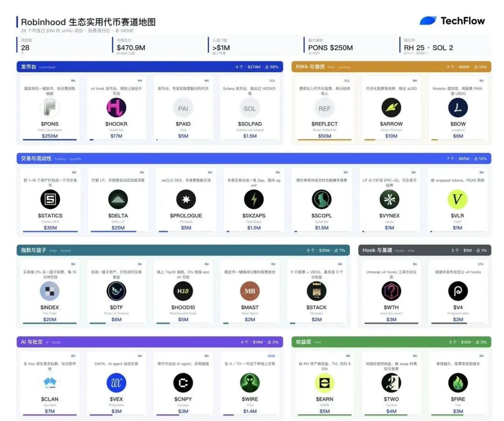Click the $STATICS market cap bar

(50, 232)
